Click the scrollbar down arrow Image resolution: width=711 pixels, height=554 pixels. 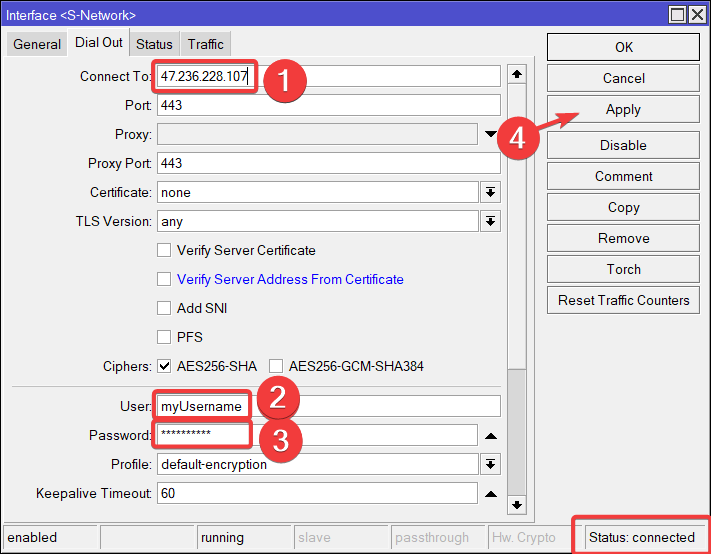516,505
